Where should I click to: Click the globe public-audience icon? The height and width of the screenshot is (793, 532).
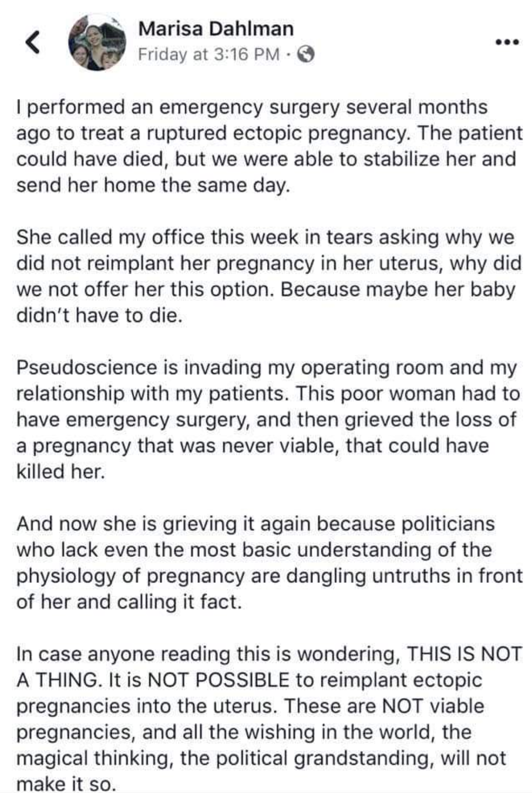click(x=306, y=55)
